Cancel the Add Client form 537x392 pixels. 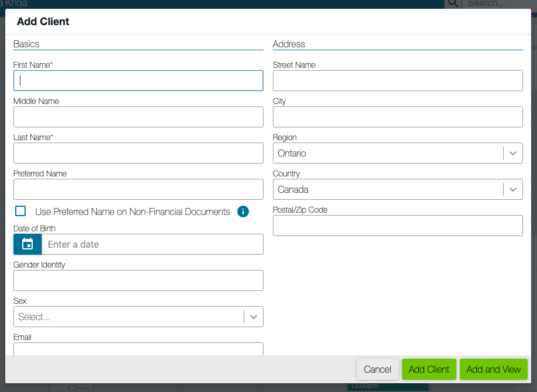coord(377,369)
